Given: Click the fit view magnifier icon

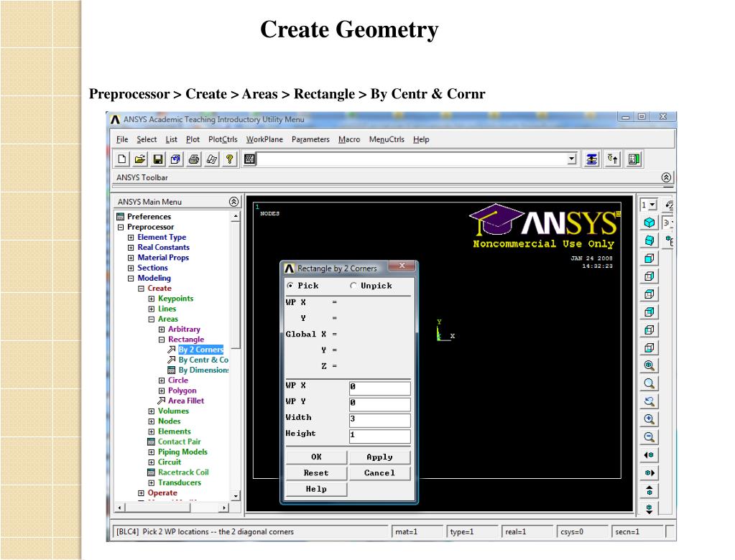Looking at the screenshot, I should click(x=650, y=365).
